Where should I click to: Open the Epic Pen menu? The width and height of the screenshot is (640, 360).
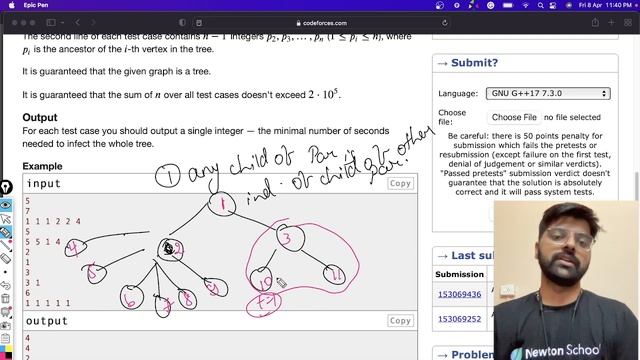[36, 5]
